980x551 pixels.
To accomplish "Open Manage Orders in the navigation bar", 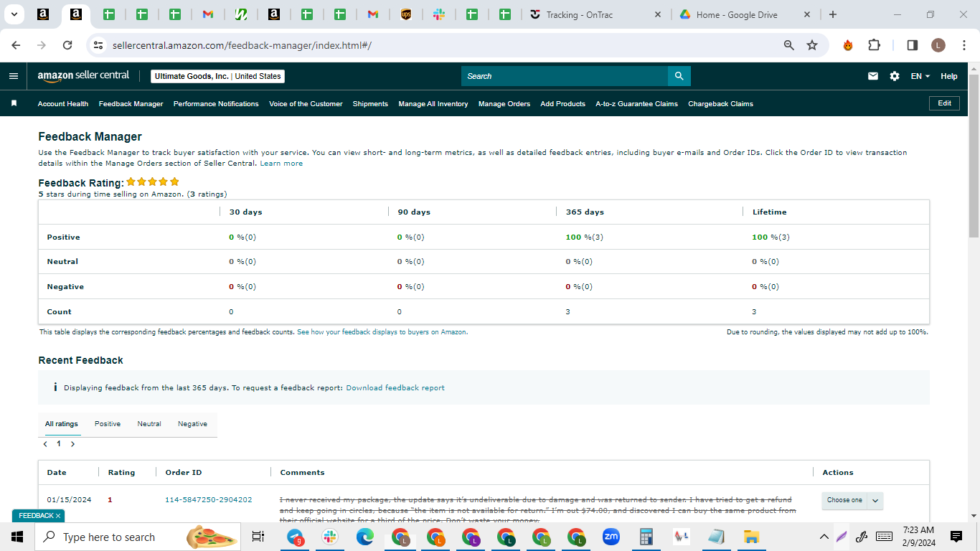I will click(x=504, y=104).
